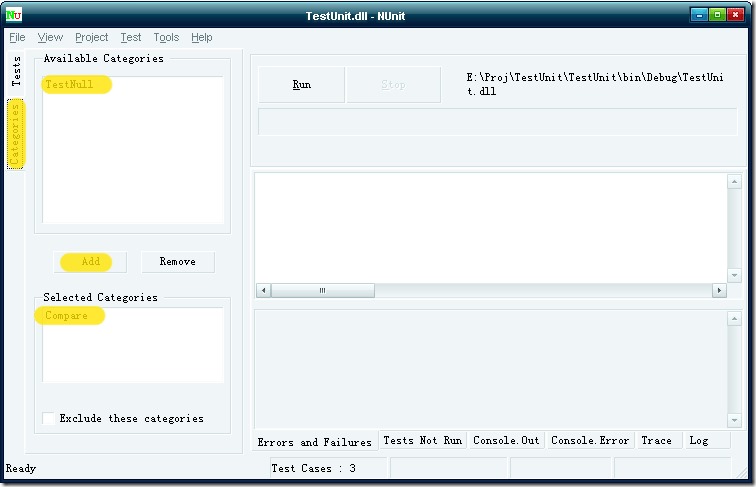Click the test progress bar
The width and height of the screenshot is (756, 487).
tap(498, 122)
